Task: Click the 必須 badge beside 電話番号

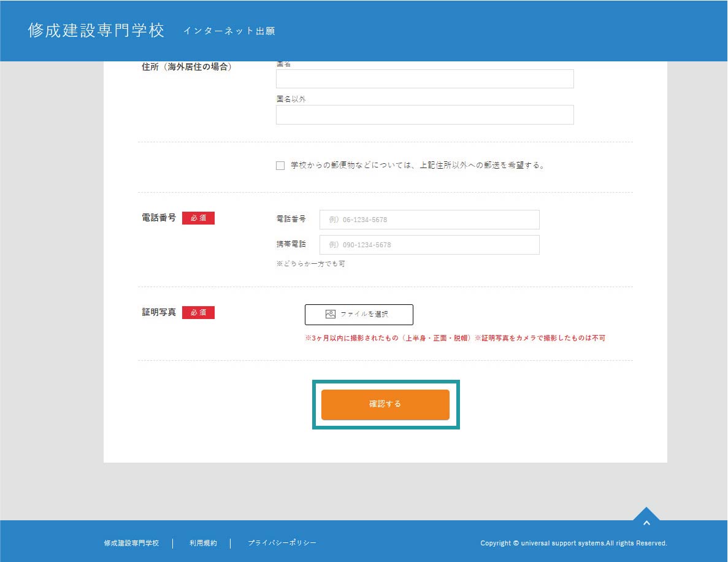Action: click(198, 218)
